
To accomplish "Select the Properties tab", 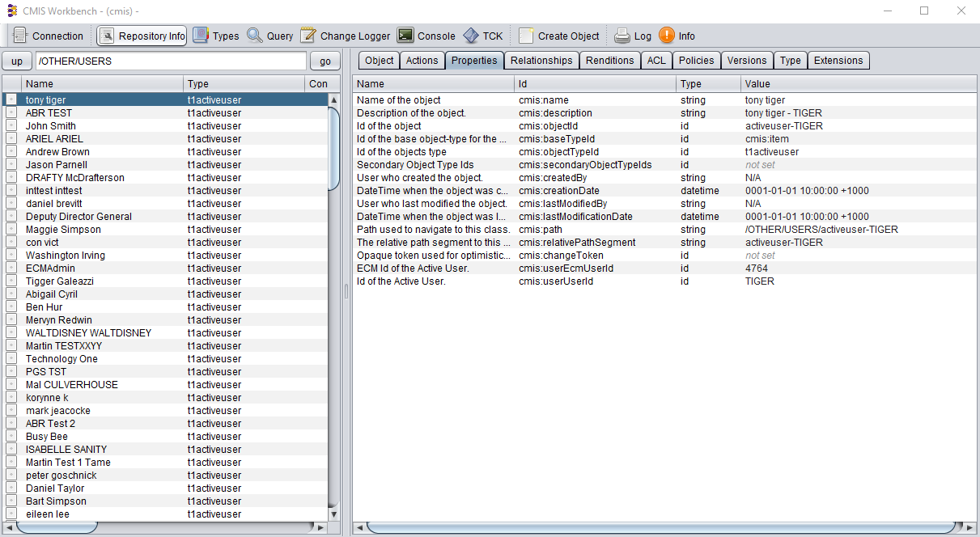I will [x=474, y=61].
